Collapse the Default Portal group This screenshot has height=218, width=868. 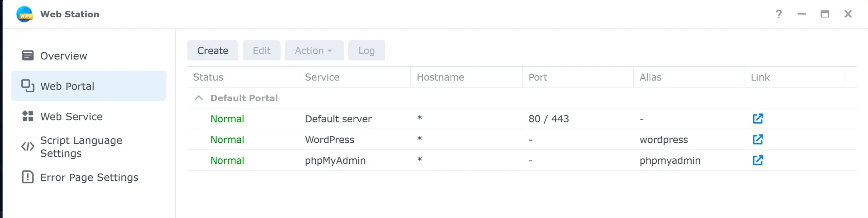pos(198,98)
